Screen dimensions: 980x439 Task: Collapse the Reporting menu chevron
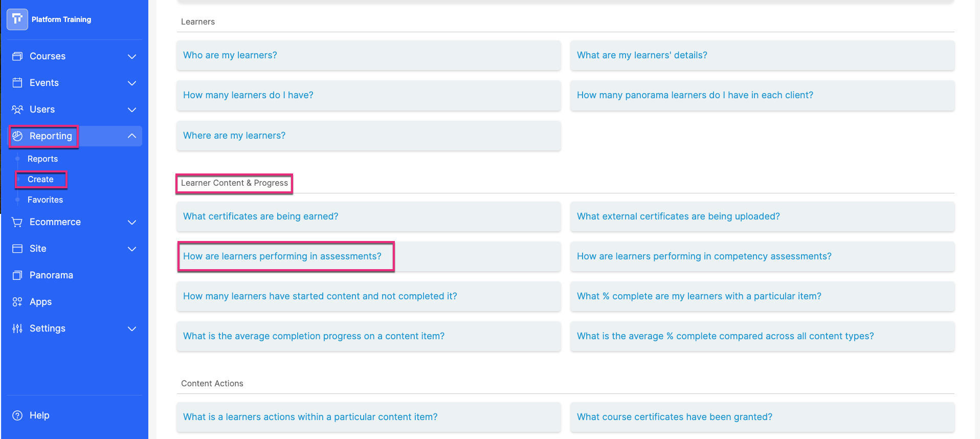pyautogui.click(x=132, y=136)
